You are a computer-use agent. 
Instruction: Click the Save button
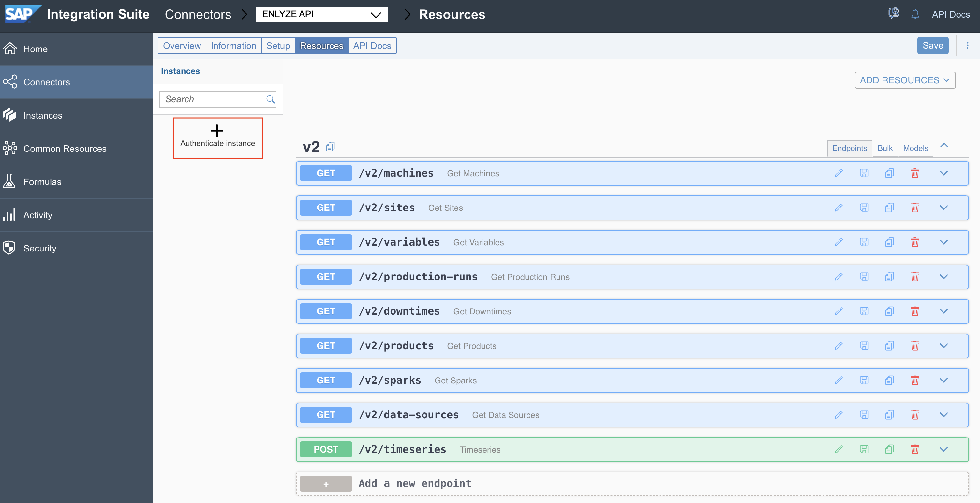(932, 46)
